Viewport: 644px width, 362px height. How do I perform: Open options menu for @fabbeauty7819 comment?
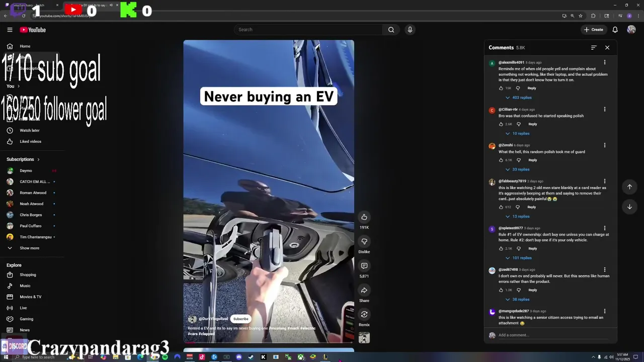click(605, 181)
